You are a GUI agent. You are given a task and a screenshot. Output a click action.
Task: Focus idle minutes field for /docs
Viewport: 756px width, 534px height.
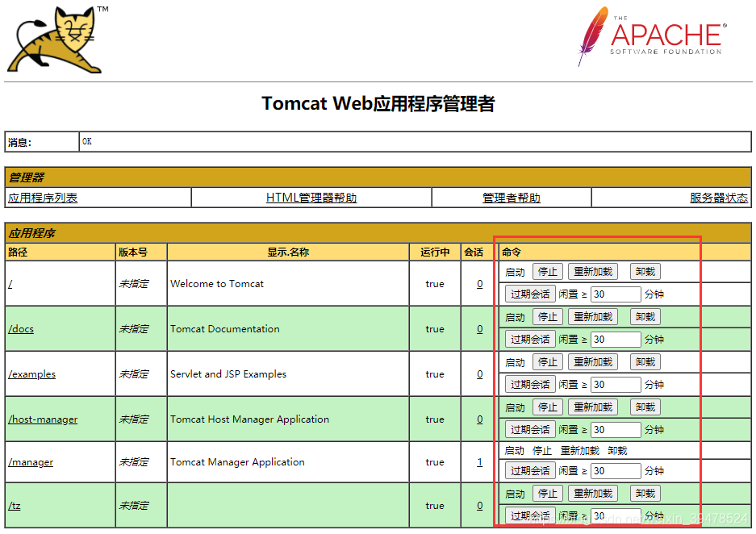tap(616, 340)
